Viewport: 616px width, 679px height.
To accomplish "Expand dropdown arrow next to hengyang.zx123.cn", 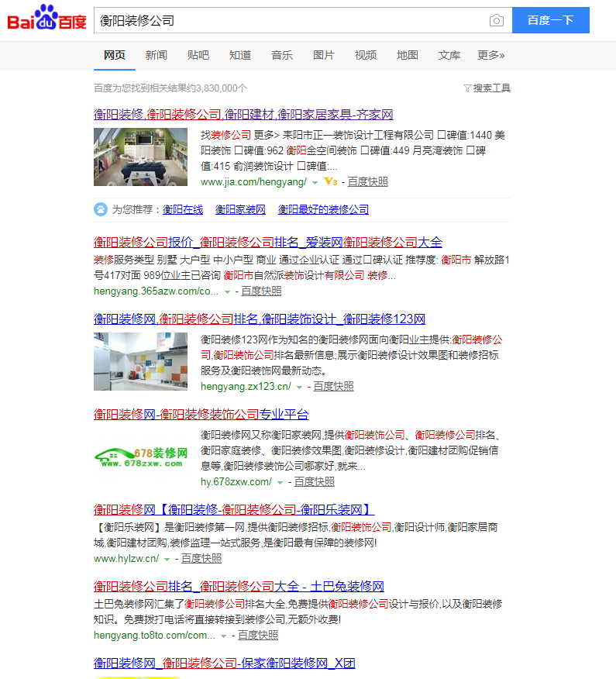I will (x=299, y=387).
